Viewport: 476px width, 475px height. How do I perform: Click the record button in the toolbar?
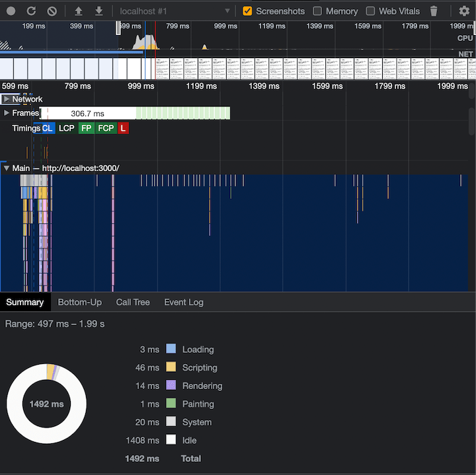(x=11, y=11)
